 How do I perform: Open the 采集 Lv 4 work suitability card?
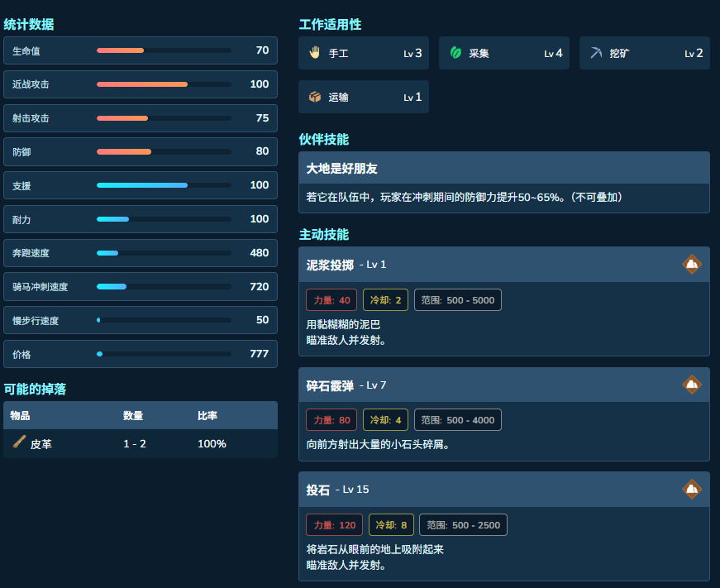coord(504,53)
